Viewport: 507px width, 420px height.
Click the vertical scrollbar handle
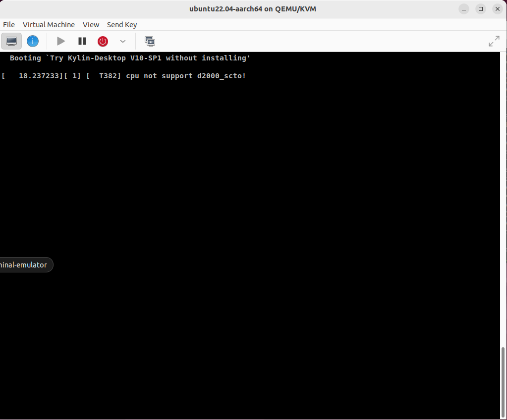tap(503, 382)
